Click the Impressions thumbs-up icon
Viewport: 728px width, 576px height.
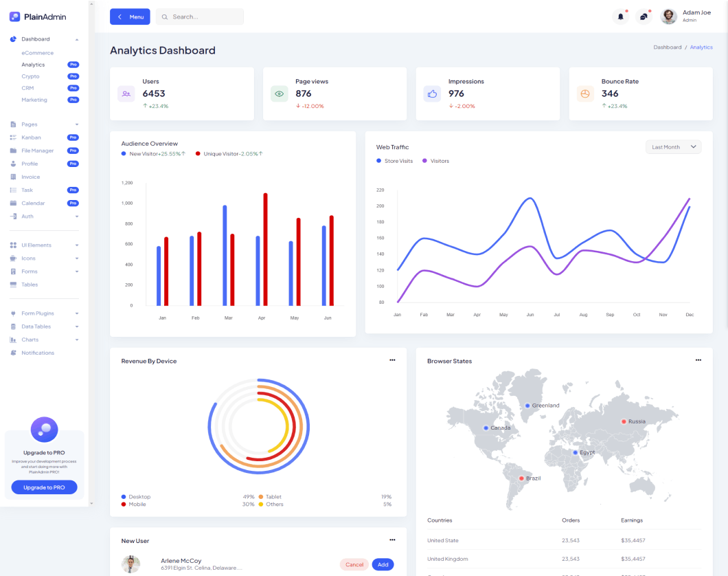(x=432, y=93)
